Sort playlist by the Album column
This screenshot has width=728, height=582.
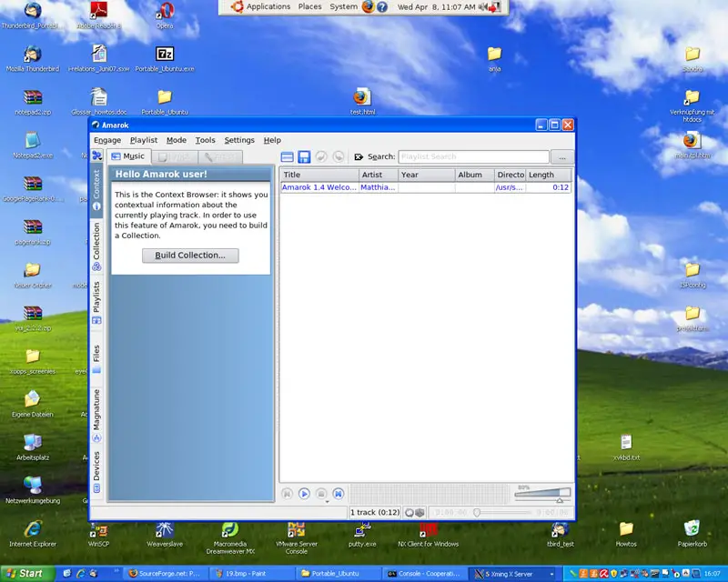[474, 175]
